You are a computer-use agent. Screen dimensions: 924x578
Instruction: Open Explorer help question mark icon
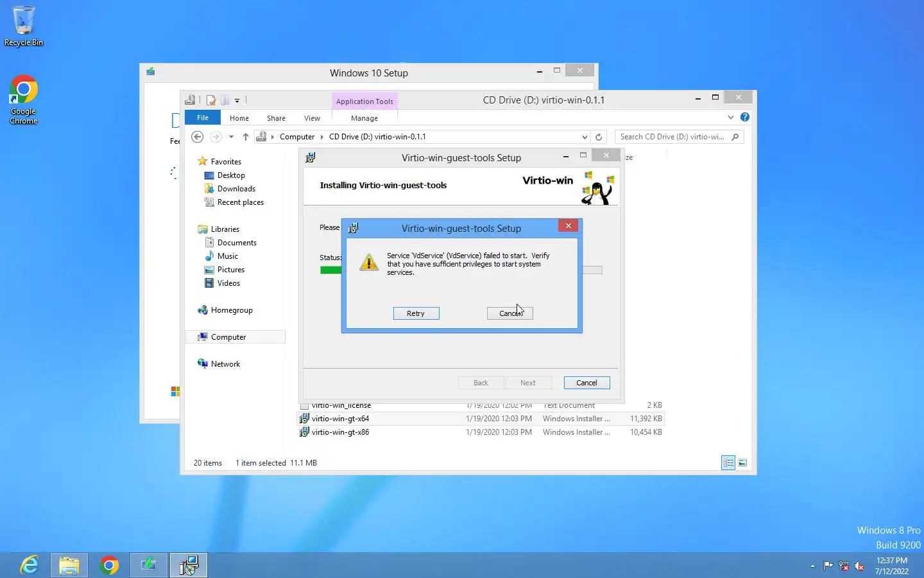[744, 117]
